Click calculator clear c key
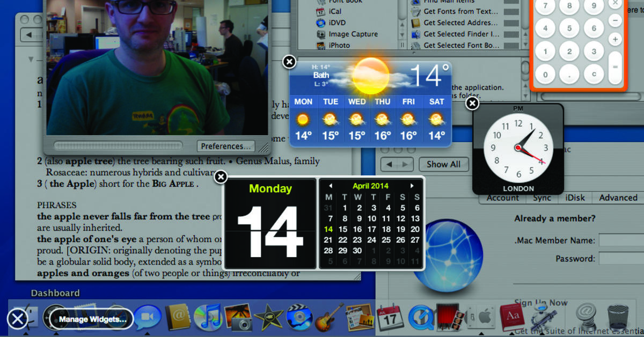Image resolution: width=644 pixels, height=337 pixels. (594, 75)
